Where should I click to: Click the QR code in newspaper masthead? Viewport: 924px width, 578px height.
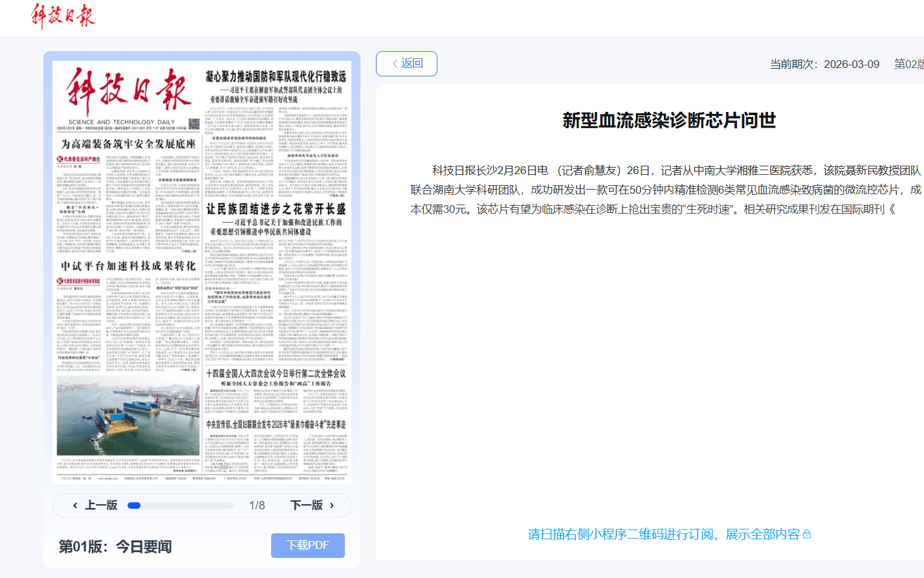pos(194,123)
